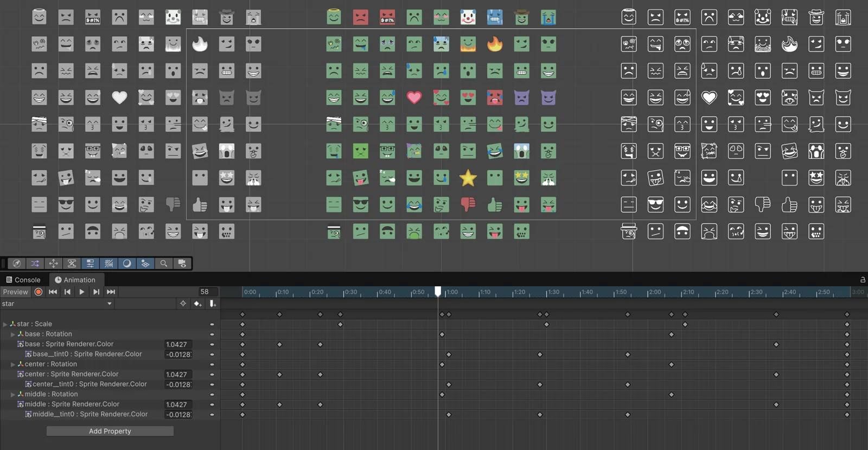This screenshot has height=450, width=868.
Task: Click the lock icon of the Animation panel
Action: [x=863, y=280]
